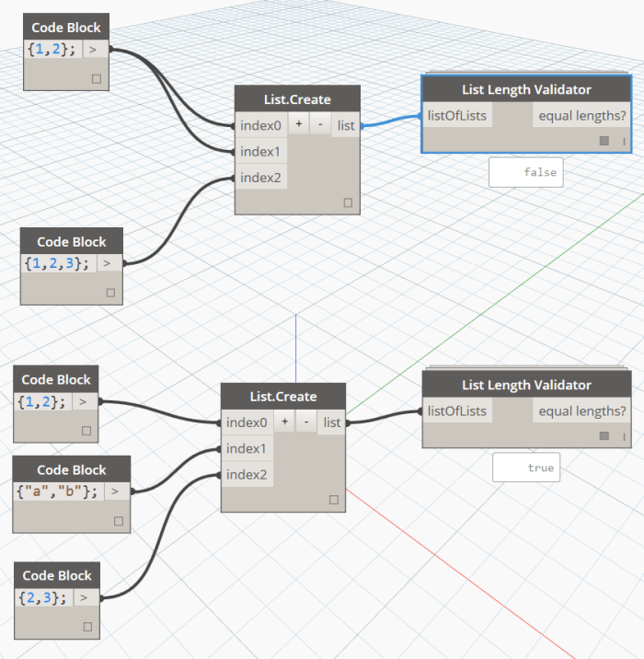644x659 pixels.
Task: Click the {1,2,3} code text field
Action: coord(57,263)
